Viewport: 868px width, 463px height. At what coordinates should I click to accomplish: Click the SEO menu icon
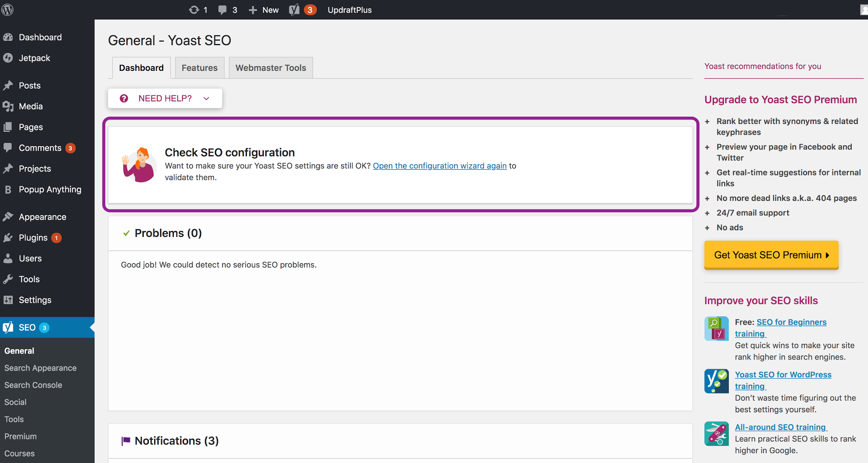point(8,328)
